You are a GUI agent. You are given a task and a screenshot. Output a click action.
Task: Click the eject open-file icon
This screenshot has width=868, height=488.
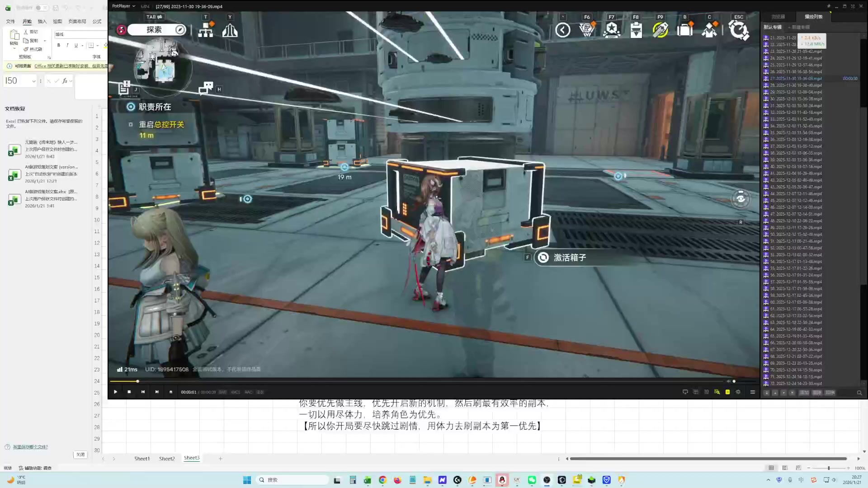pos(171,392)
